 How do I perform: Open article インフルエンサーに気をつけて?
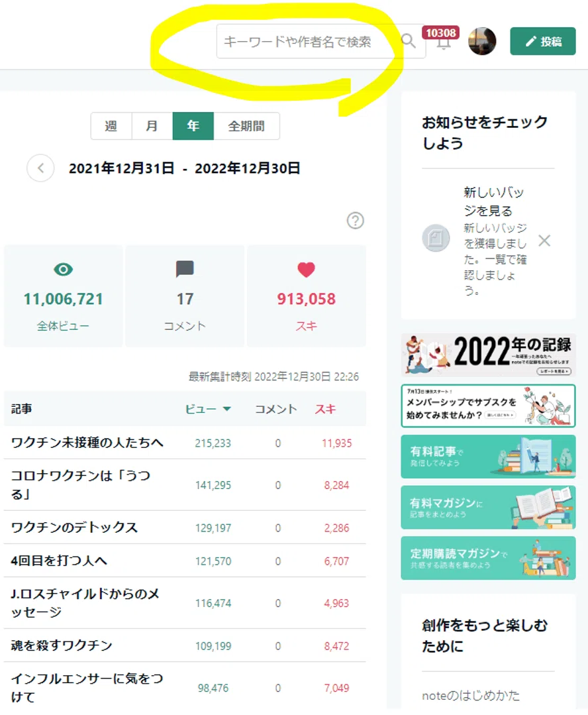[87, 688]
